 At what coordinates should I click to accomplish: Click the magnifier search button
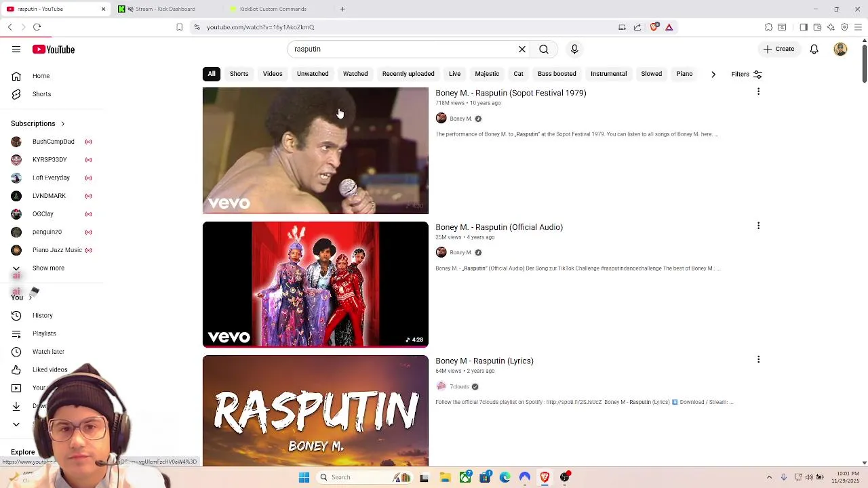point(544,49)
